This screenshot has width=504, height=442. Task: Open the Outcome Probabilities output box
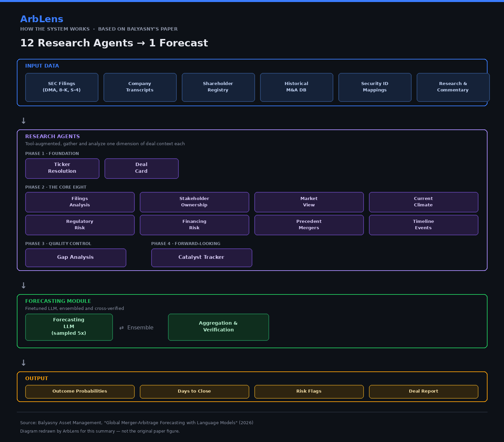pos(80,392)
